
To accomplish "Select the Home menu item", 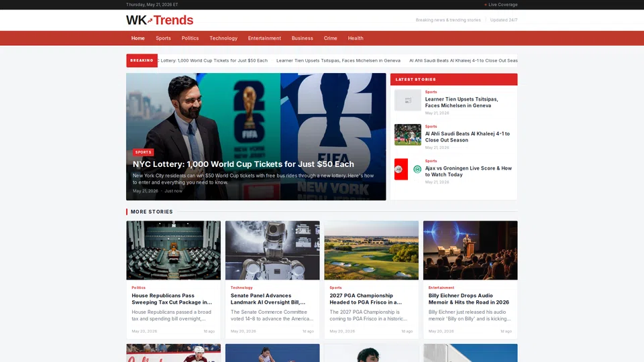I will click(138, 38).
